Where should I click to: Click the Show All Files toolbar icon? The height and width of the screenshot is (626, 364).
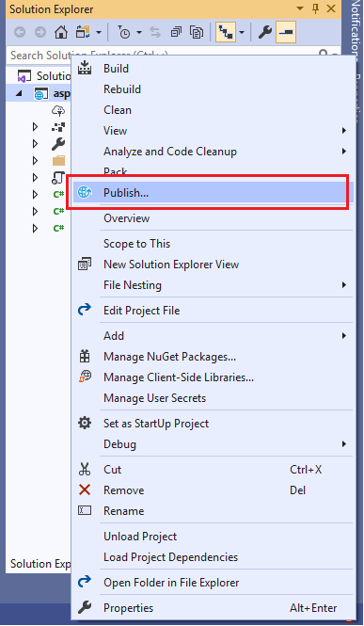197,32
